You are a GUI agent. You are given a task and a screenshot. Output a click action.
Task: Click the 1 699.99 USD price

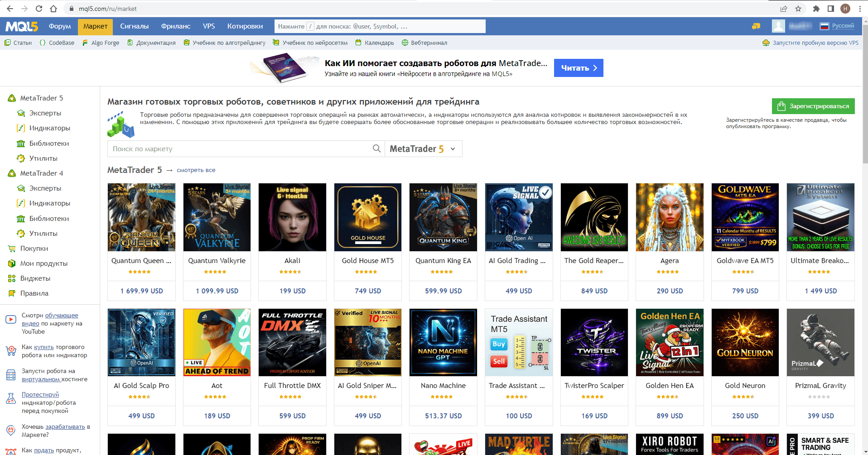pyautogui.click(x=141, y=291)
